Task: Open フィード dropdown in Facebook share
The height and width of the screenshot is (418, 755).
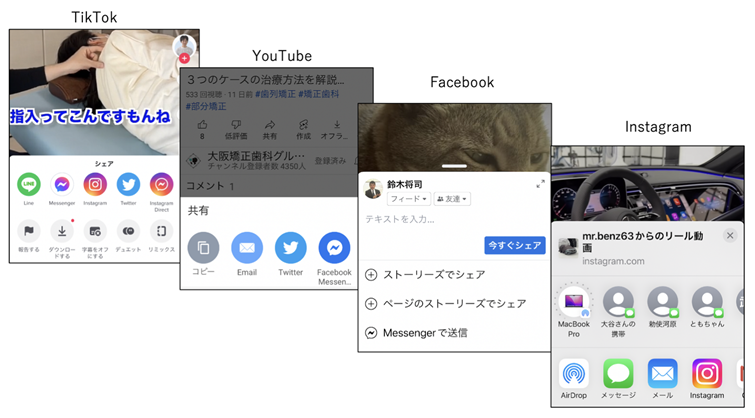Action: 408,199
